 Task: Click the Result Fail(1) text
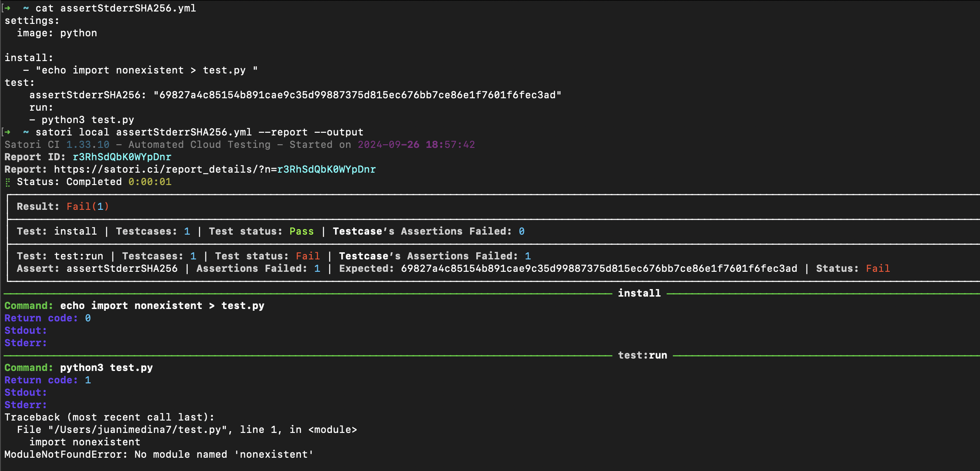click(x=63, y=207)
